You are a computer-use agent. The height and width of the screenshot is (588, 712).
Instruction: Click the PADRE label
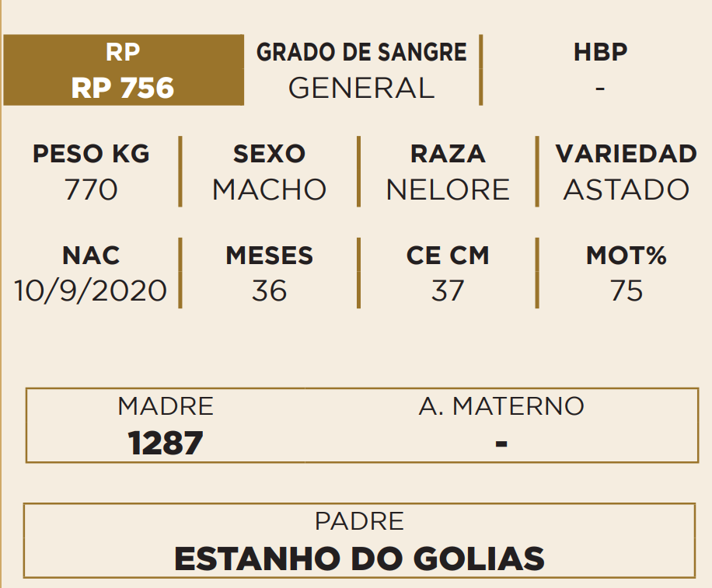click(x=359, y=521)
